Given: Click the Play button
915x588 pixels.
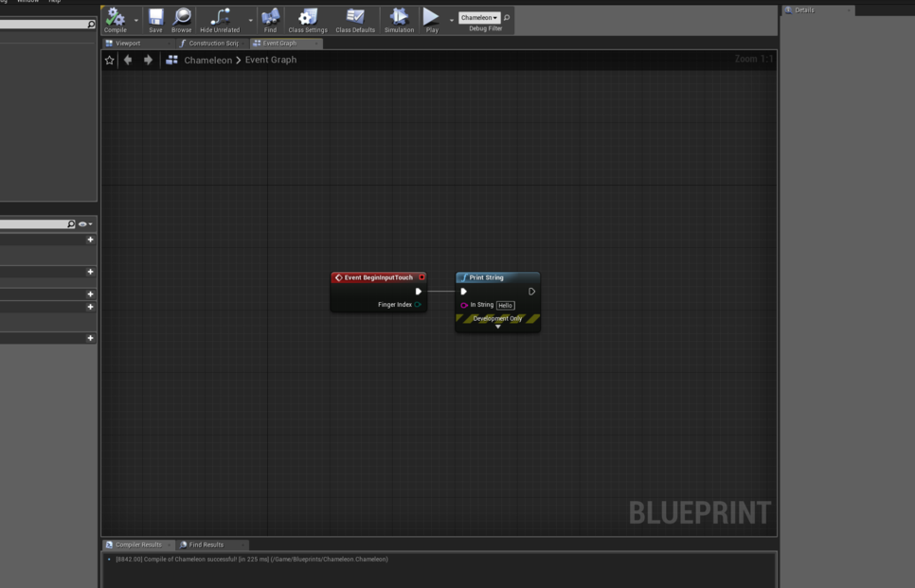Looking at the screenshot, I should (431, 21).
